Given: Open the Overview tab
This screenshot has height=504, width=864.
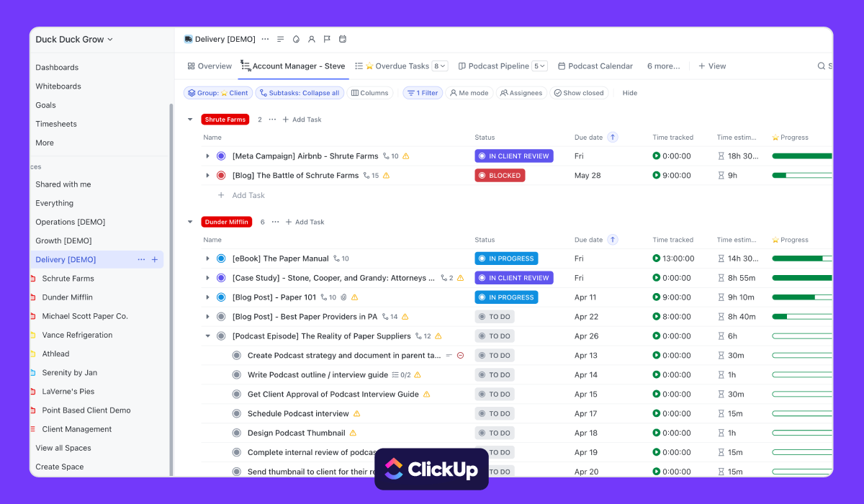Looking at the screenshot, I should coord(209,66).
